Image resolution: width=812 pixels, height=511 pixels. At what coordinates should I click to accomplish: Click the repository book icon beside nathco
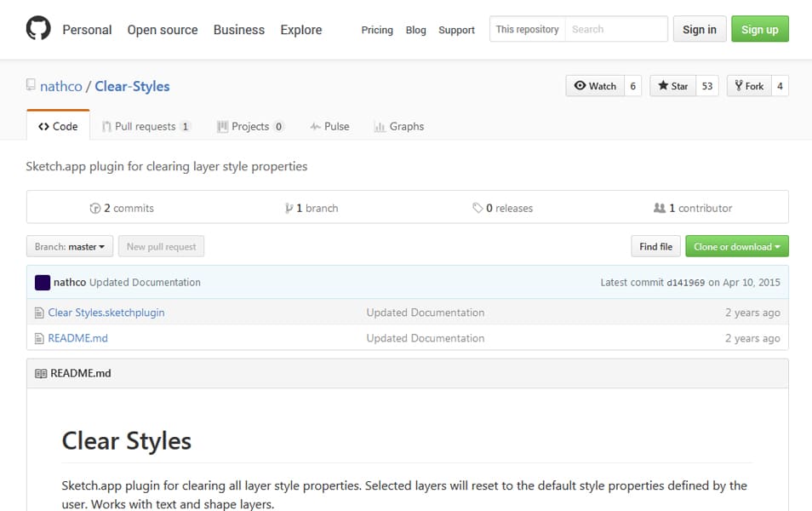pyautogui.click(x=31, y=86)
